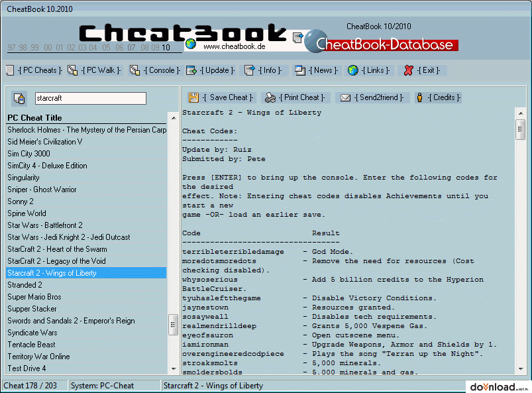Screen dimensions: 532x393
Task: Click the Credits label
Action: pyautogui.click(x=444, y=97)
